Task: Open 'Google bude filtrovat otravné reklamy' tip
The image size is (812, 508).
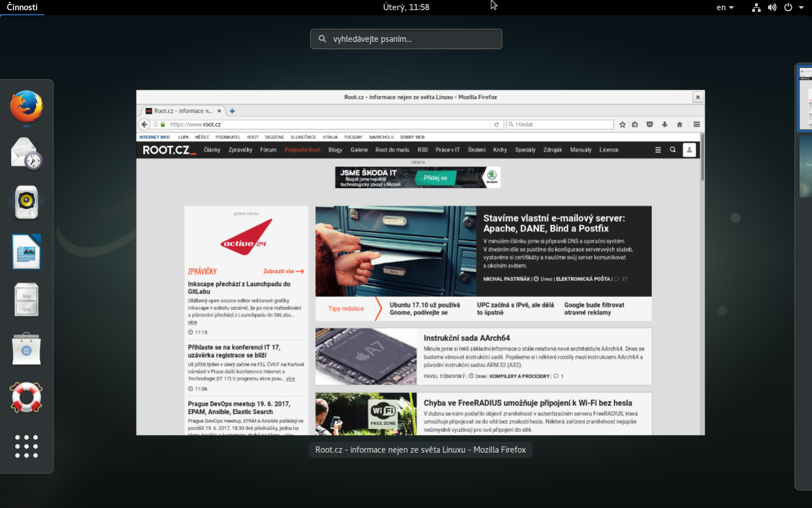Action: (594, 309)
